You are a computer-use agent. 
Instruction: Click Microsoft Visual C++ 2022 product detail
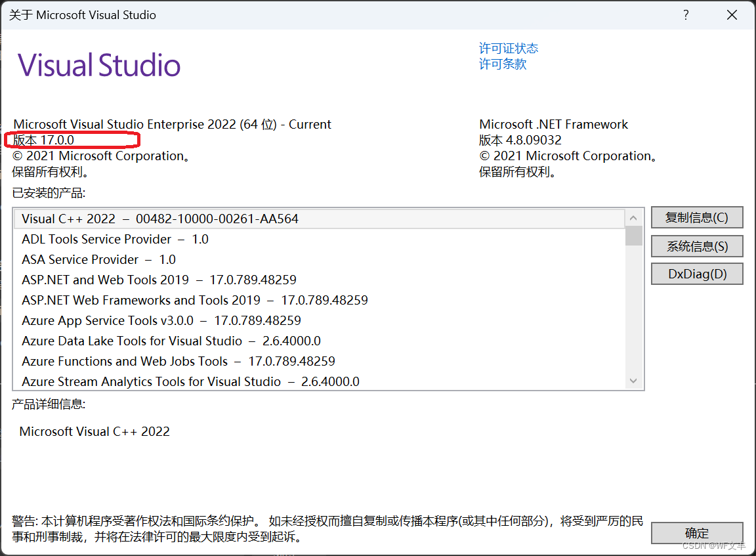[94, 431]
